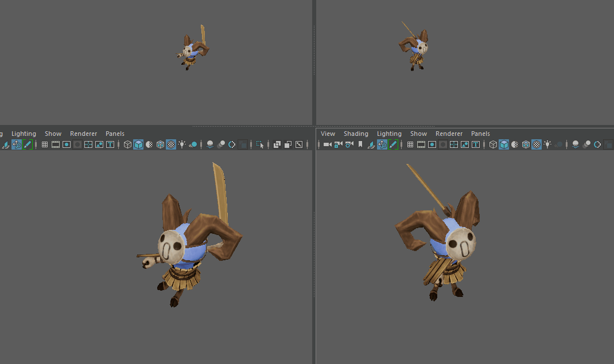Viewport: 614px width, 364px height.
Task: Toggle Textured display in right panel
Action: (537, 144)
